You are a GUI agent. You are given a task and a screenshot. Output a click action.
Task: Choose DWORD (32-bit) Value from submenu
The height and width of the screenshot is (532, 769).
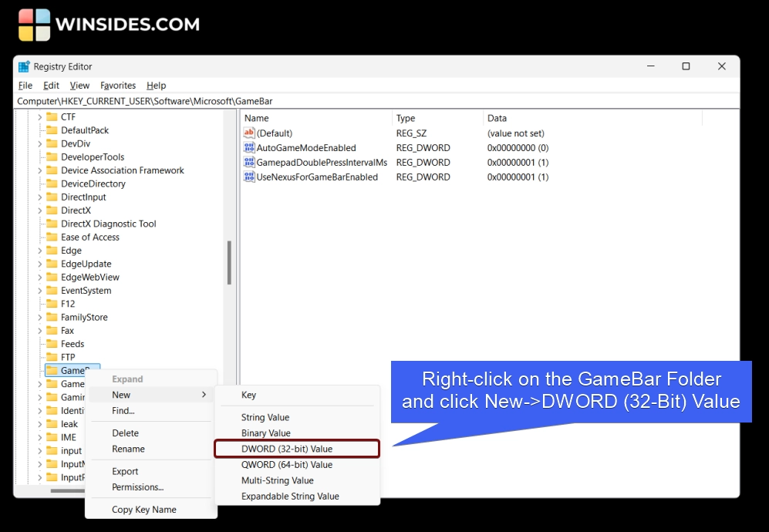click(x=297, y=449)
